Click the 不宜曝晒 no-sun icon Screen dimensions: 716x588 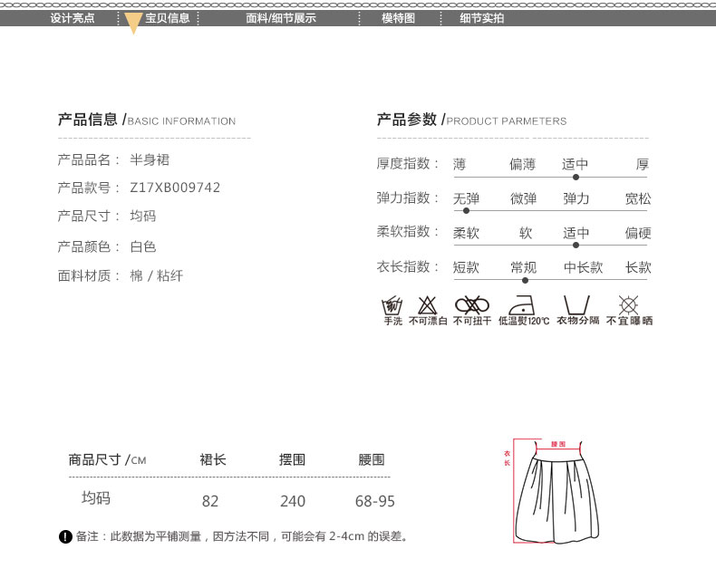[x=628, y=305]
